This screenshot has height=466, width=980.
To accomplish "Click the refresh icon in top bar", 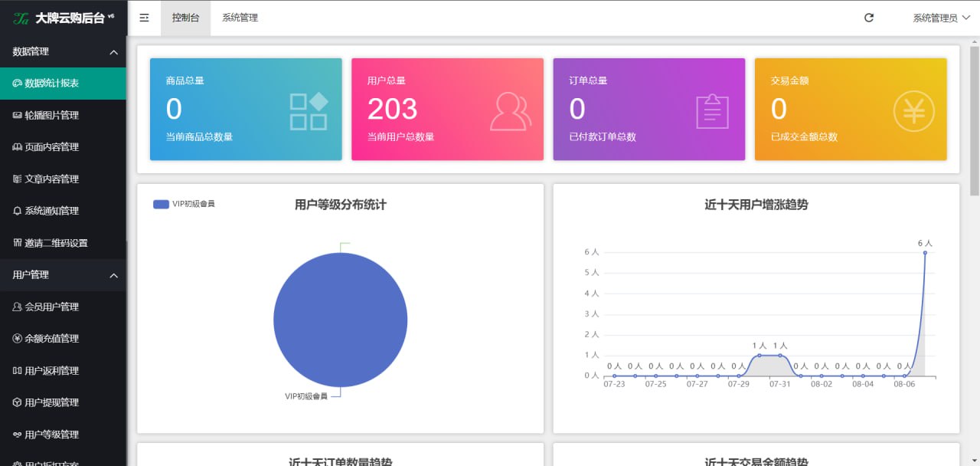I will point(869,18).
